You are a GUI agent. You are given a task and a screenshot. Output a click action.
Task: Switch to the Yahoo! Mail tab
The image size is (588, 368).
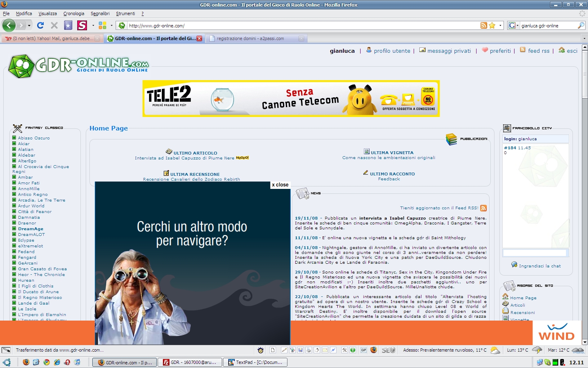51,38
